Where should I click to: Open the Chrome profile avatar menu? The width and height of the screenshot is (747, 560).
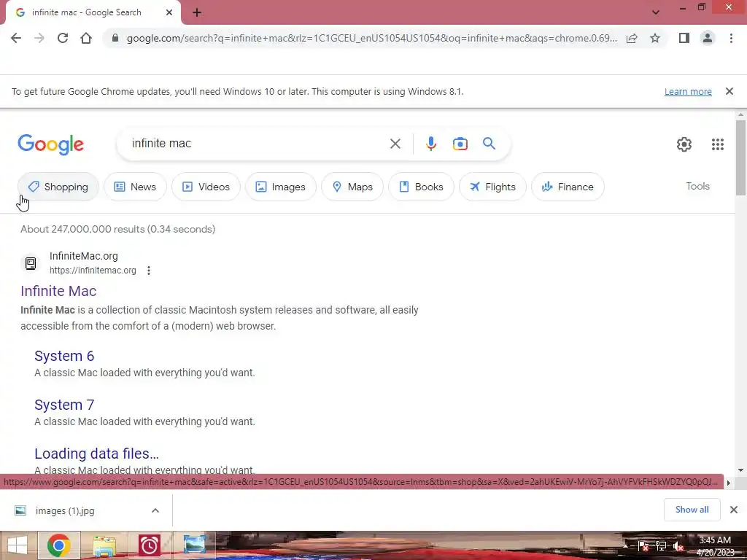pos(708,38)
